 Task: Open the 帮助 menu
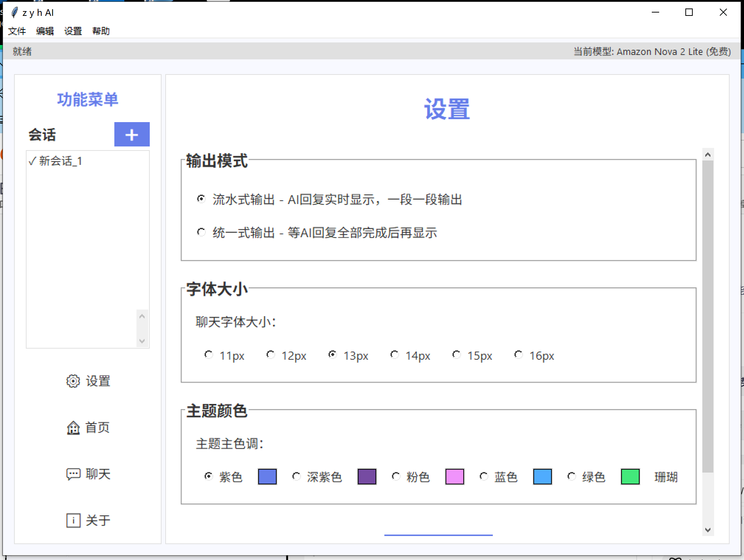click(101, 31)
